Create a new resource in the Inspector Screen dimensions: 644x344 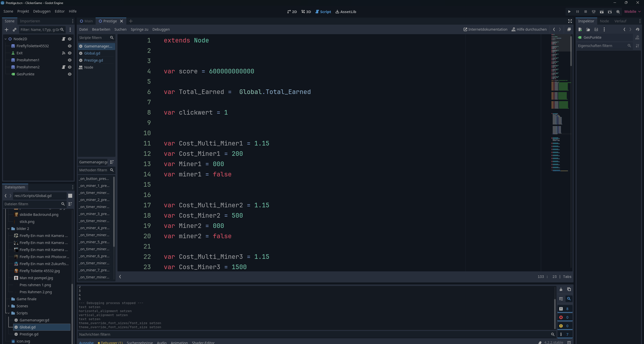click(580, 29)
